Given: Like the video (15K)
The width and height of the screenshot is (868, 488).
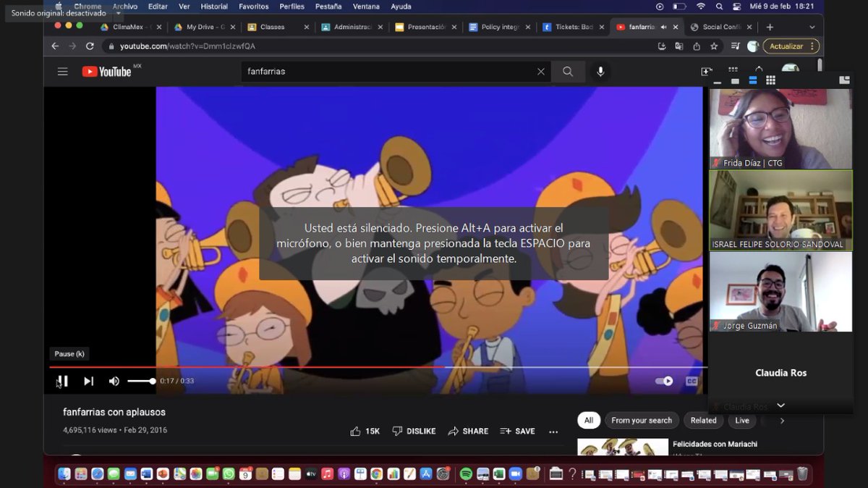Looking at the screenshot, I should coord(365,431).
